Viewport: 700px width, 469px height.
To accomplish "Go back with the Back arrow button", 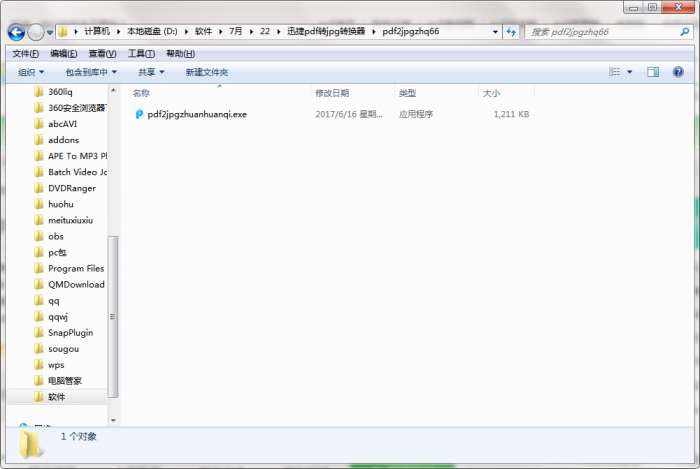I will [x=17, y=32].
